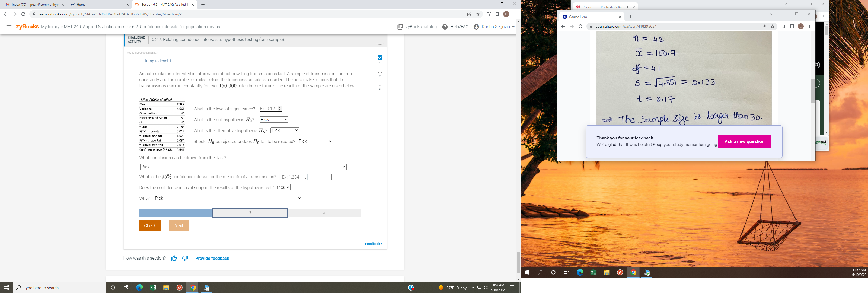Click the Help/FAQ question mark icon
Image resolution: width=868 pixels, height=293 pixels.
[445, 27]
